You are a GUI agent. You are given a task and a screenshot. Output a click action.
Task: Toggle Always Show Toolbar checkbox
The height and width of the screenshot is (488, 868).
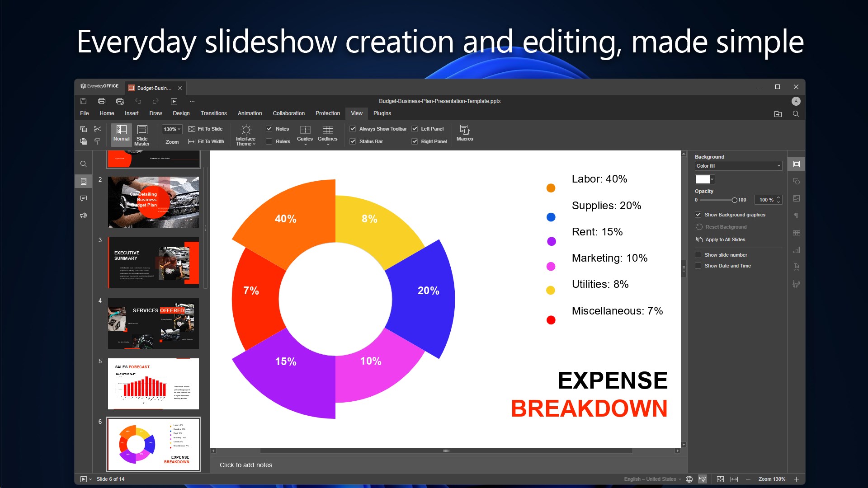pyautogui.click(x=353, y=129)
